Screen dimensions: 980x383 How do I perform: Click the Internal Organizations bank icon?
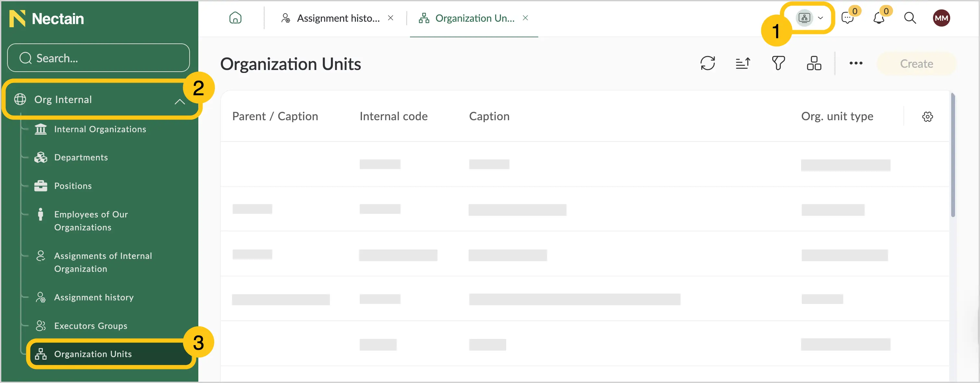[x=41, y=129]
